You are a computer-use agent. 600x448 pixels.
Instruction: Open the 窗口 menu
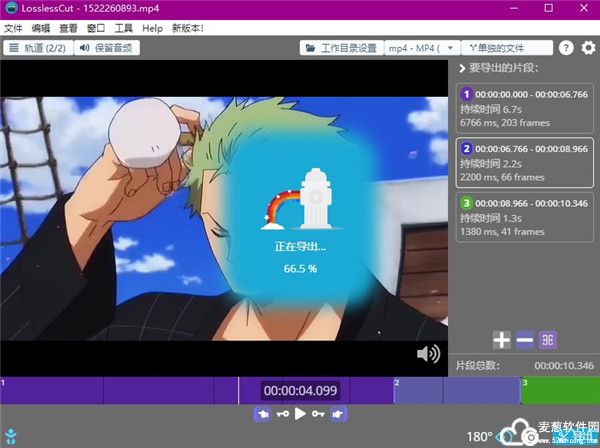pyautogui.click(x=96, y=28)
